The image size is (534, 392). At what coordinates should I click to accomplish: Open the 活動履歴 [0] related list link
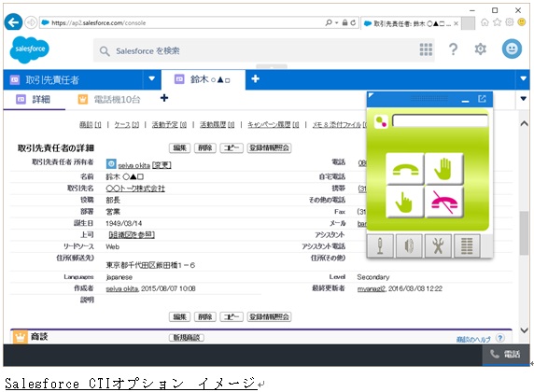217,125
